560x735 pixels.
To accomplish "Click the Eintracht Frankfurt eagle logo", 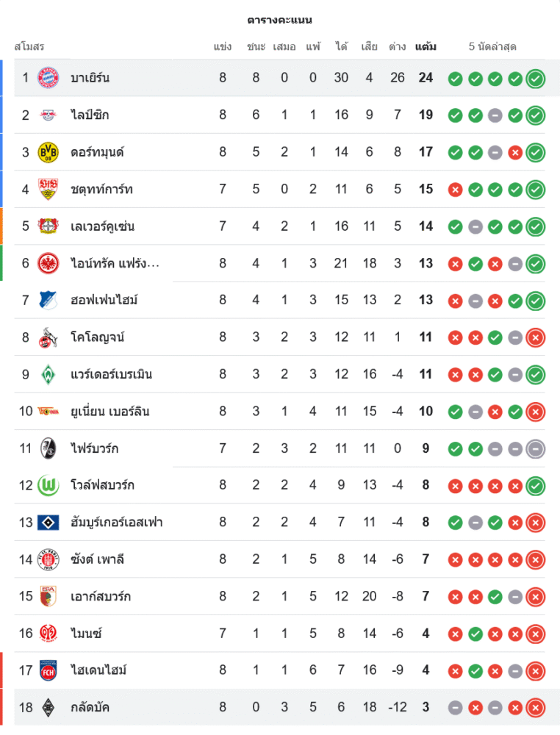I will tap(48, 263).
